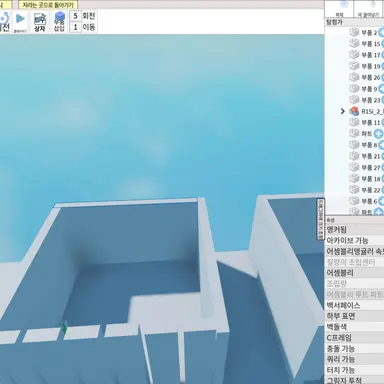This screenshot has height=384, width=384.
Task: Click the C프레임 property row
Action: [x=354, y=338]
